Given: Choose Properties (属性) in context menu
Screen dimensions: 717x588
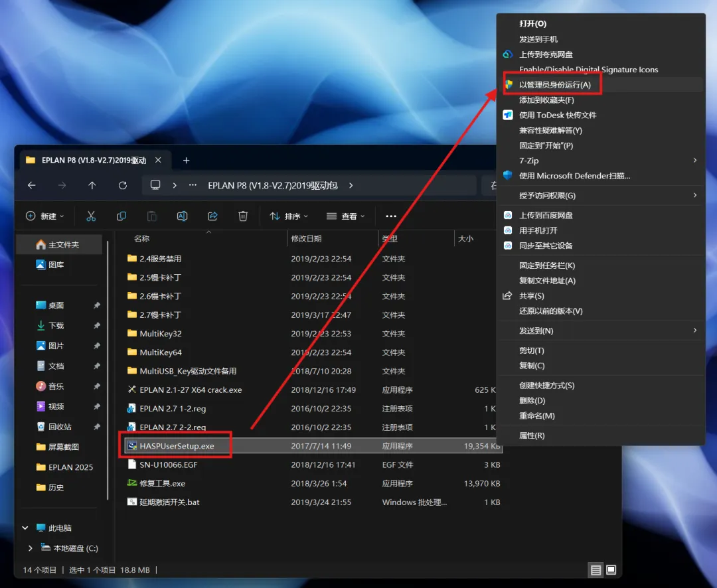Looking at the screenshot, I should 600,435.
